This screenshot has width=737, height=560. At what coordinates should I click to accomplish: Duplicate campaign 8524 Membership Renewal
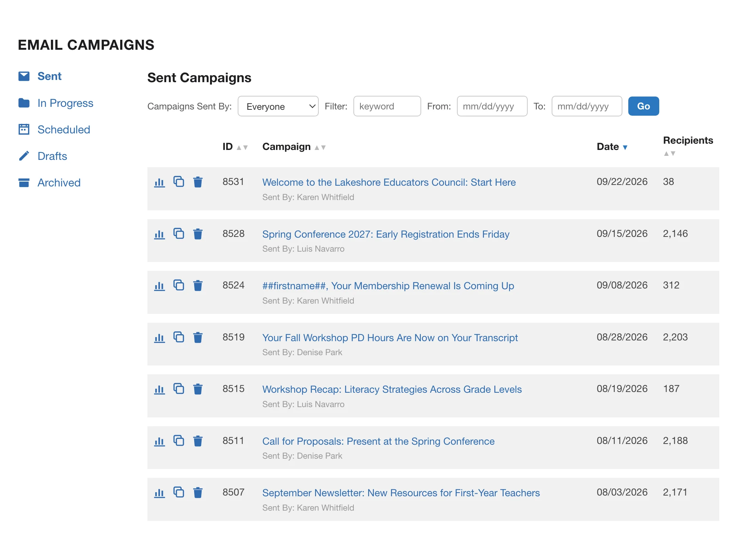pos(179,285)
